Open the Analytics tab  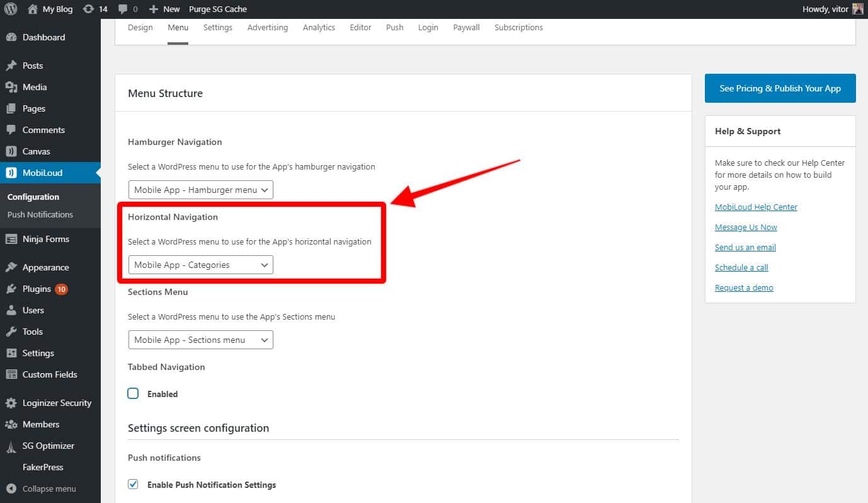pyautogui.click(x=319, y=28)
